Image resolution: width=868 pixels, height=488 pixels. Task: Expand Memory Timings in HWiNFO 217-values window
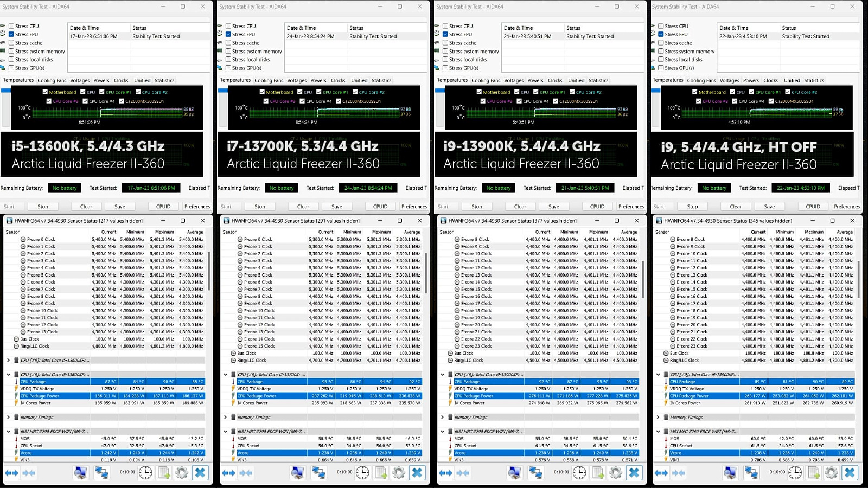tap(9, 417)
